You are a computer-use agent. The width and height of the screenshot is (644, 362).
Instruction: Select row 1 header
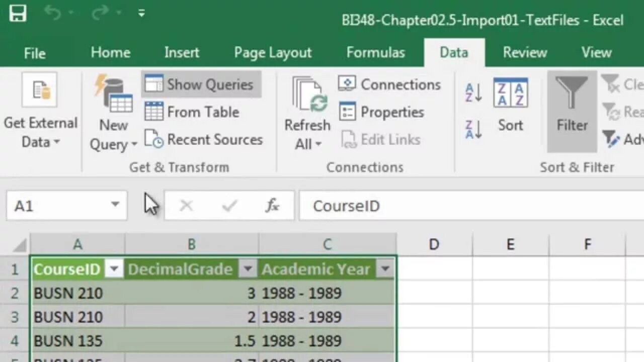pyautogui.click(x=15, y=269)
